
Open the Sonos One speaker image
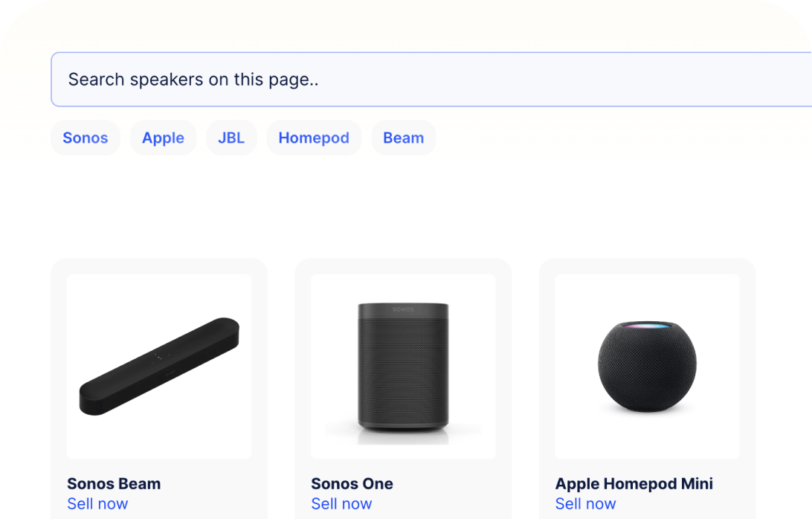coord(403,366)
